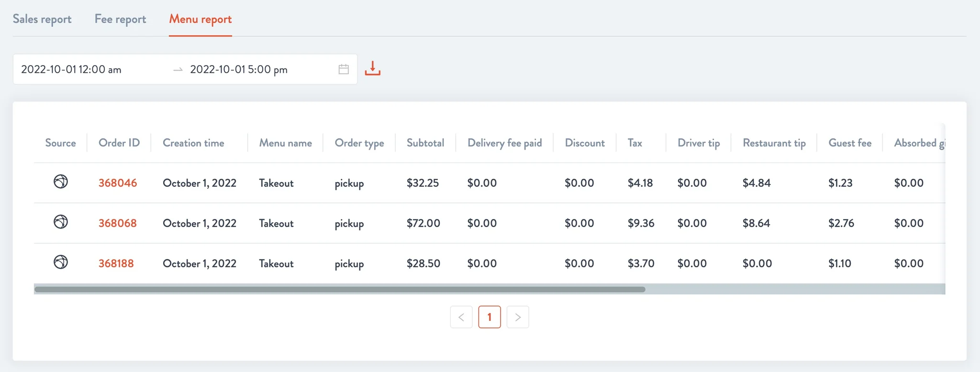The height and width of the screenshot is (372, 980).
Task: Click source globe icon for order 368188
Action: tap(61, 262)
